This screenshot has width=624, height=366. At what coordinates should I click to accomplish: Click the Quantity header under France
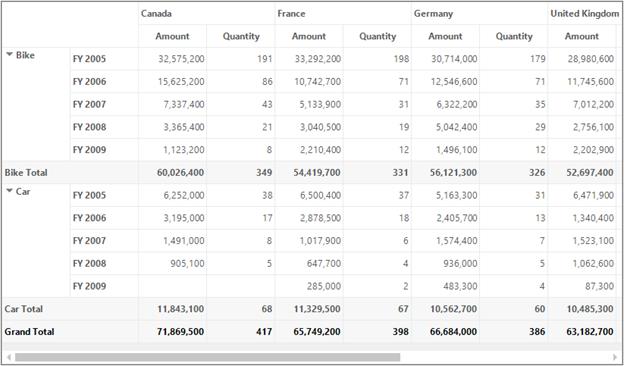click(377, 36)
